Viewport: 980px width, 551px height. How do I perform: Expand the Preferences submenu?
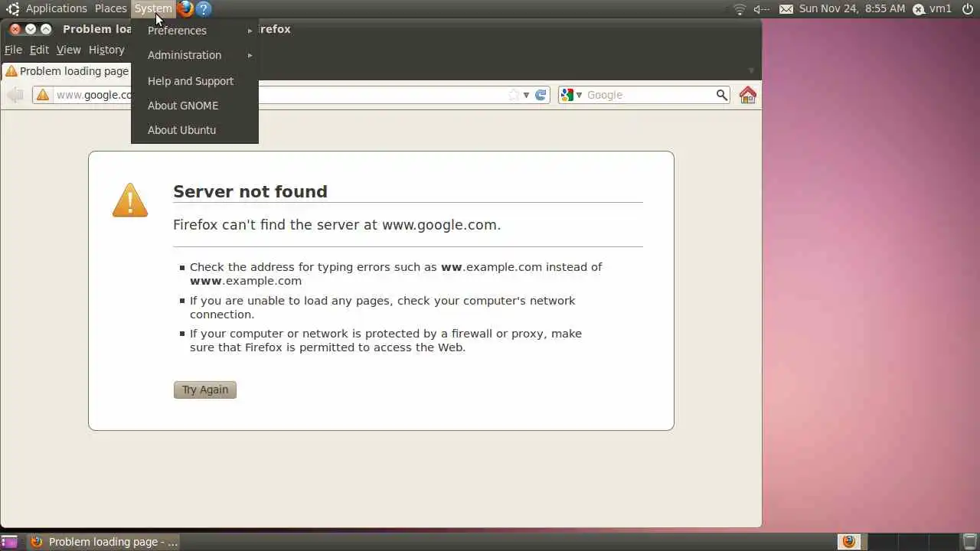(x=194, y=31)
